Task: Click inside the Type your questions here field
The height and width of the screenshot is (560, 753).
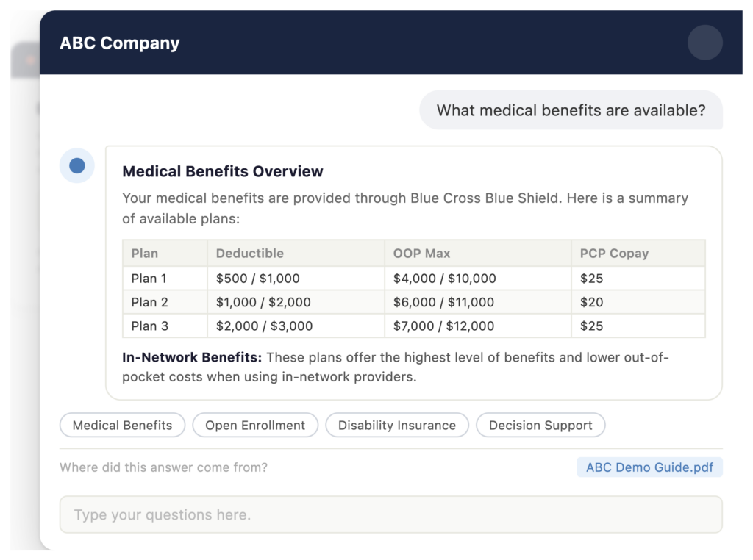Action: click(391, 514)
